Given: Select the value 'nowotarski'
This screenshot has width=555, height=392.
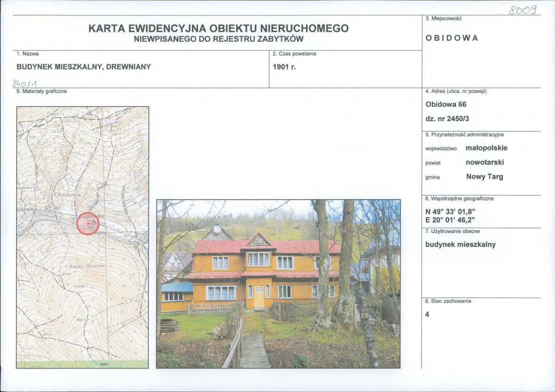Looking at the screenshot, I should [x=485, y=162].
